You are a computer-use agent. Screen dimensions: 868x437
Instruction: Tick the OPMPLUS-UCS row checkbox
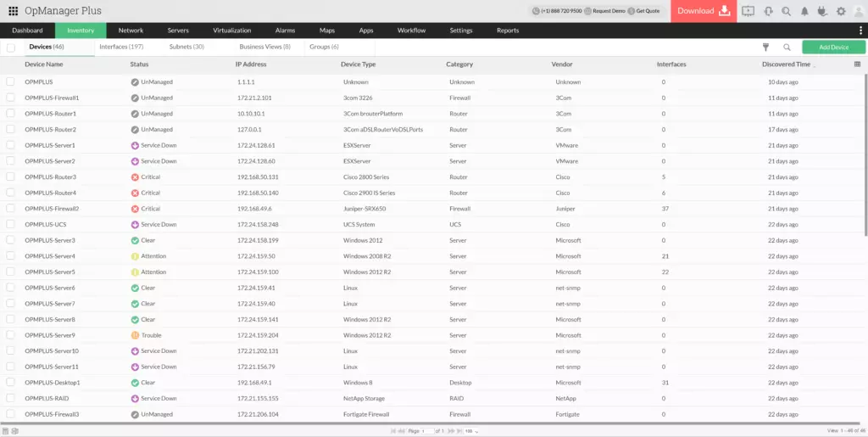pyautogui.click(x=10, y=224)
